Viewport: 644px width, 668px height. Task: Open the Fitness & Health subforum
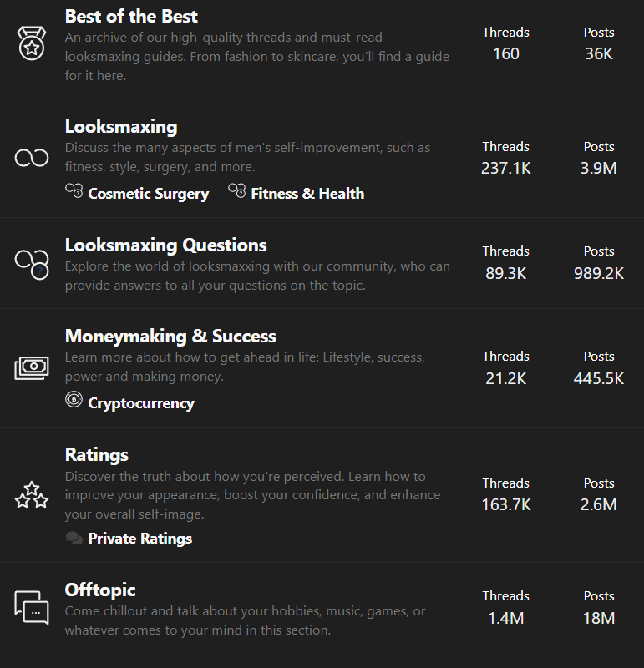click(x=307, y=193)
